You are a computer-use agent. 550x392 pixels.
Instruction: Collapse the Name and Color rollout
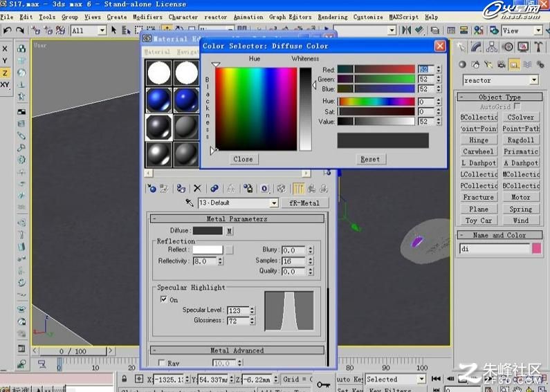(499, 235)
